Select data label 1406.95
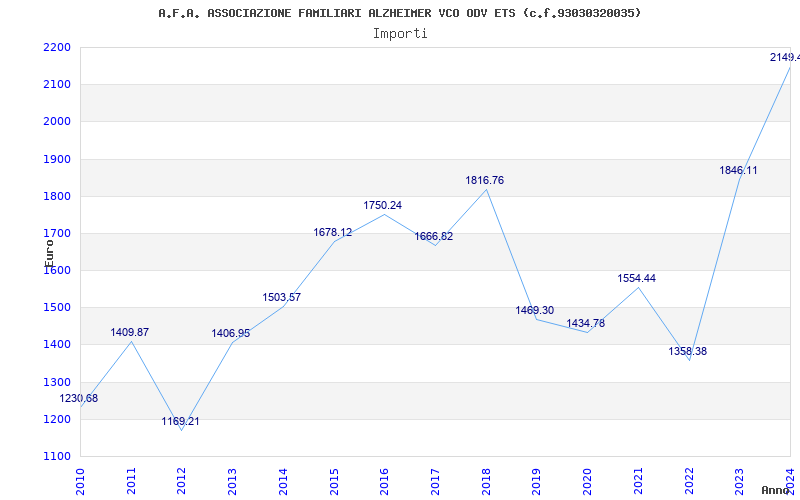Viewport: 800px width, 500px height. tap(231, 333)
